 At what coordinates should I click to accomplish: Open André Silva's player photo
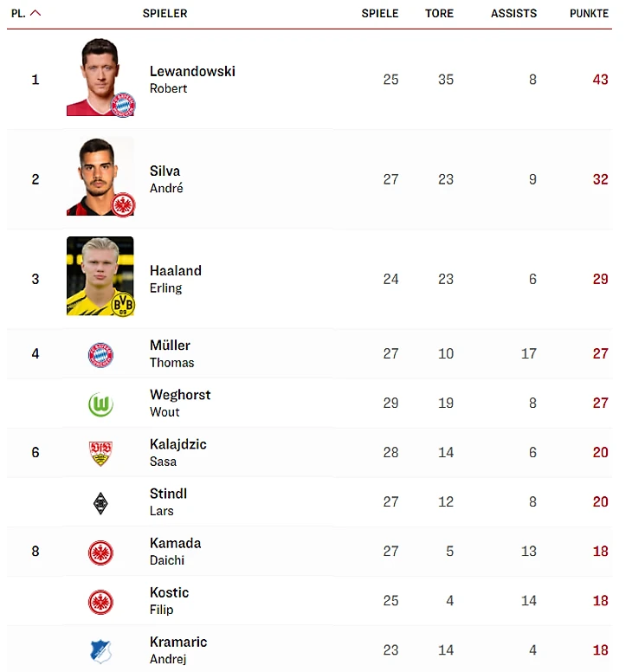100,177
